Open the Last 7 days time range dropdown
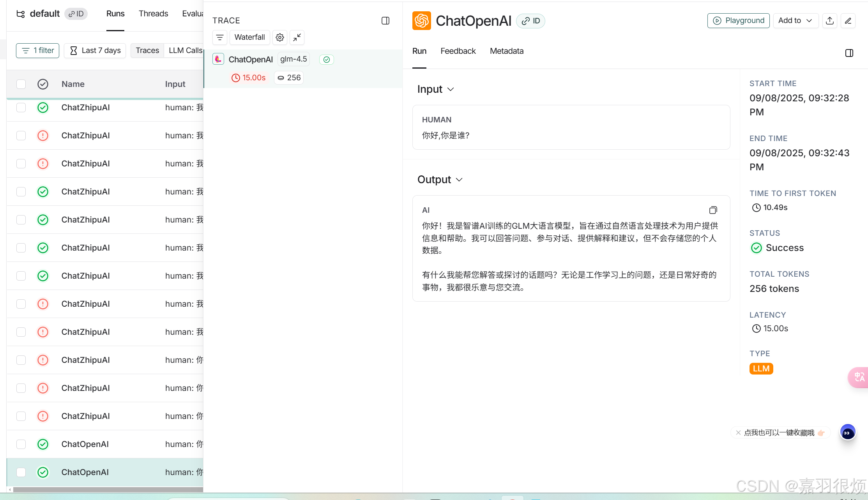Screen dimensions: 868x500 coord(95,51)
